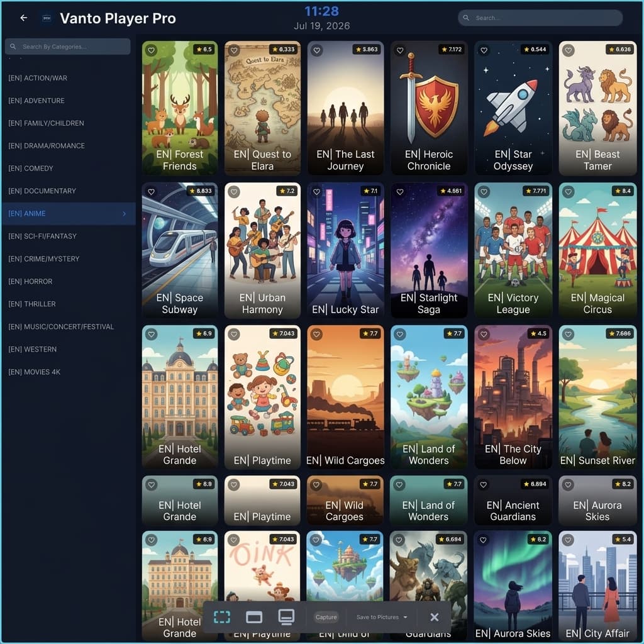Image resolution: width=644 pixels, height=644 pixels.
Task: Select the HORROR category
Action: 69,281
